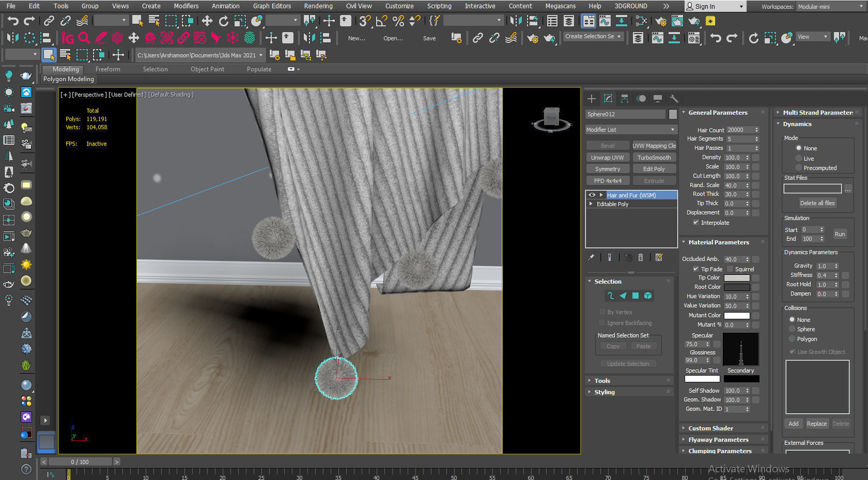Select Dynamics Mode Live radio button
This screenshot has width=868, height=480.
[x=798, y=159]
